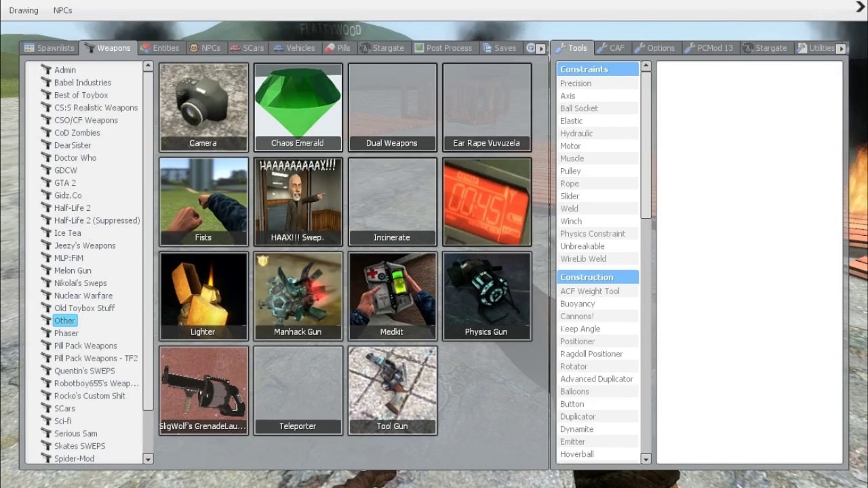Select the red timer bomb icon
This screenshot has width=868, height=488.
click(x=486, y=201)
